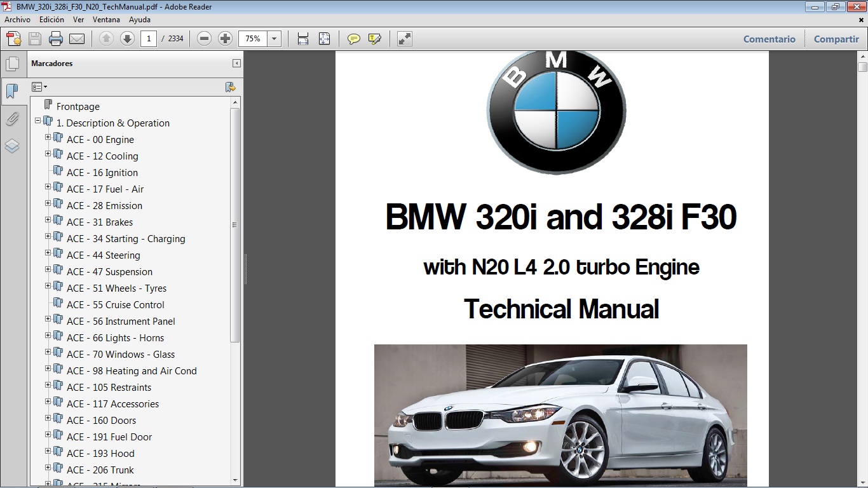Select fit width scrolling mode icon
The height and width of the screenshot is (488, 868).
303,39
